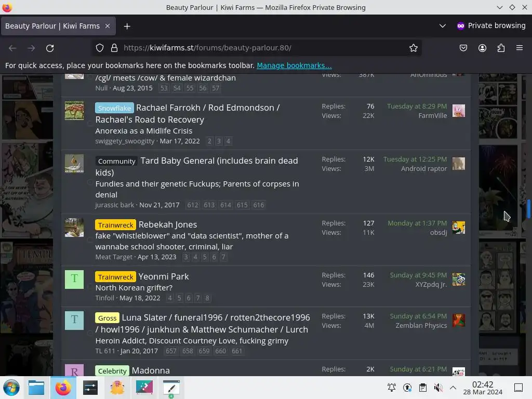Viewport: 532px width, 399px height.
Task: View last poster Zemblan Physics profile
Action: pyautogui.click(x=421, y=325)
